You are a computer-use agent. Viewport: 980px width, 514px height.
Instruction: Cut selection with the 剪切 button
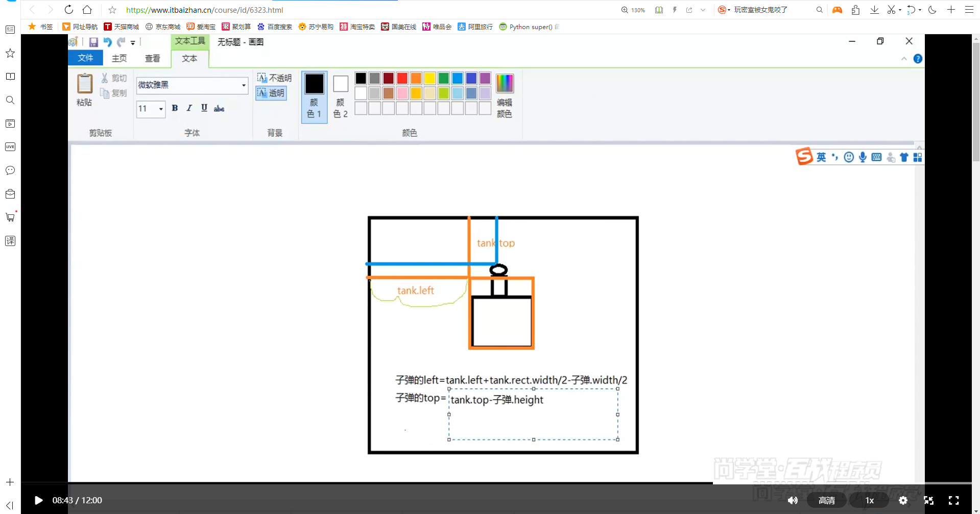click(114, 78)
